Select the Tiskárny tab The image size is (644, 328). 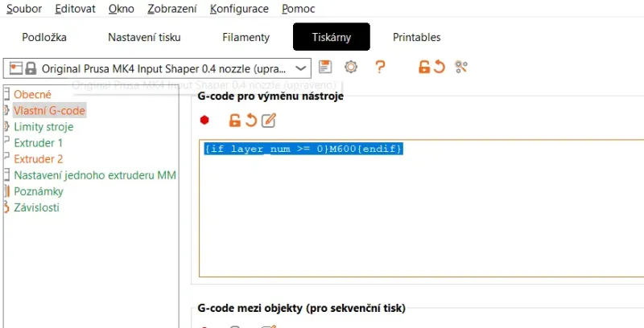pos(332,37)
